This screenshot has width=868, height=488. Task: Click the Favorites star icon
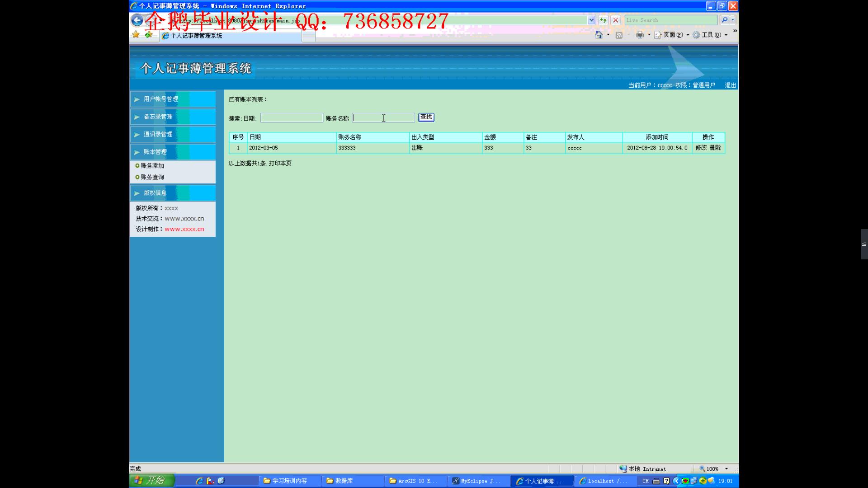click(136, 35)
